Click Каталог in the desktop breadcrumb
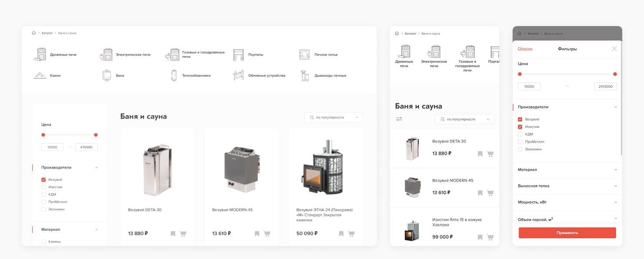Screen dimensions: 644x259 (47, 33)
